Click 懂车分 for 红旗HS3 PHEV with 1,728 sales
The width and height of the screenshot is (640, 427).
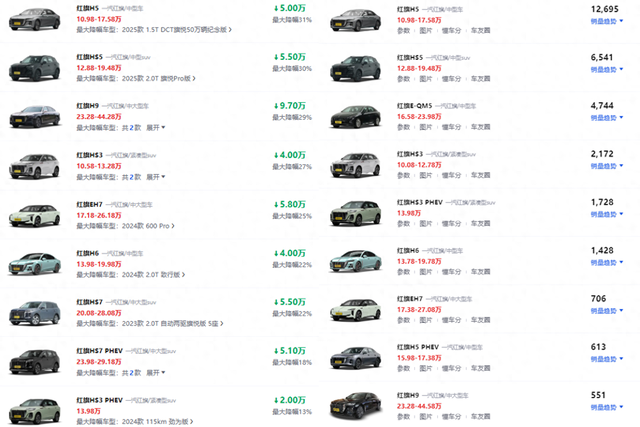pyautogui.click(x=451, y=223)
